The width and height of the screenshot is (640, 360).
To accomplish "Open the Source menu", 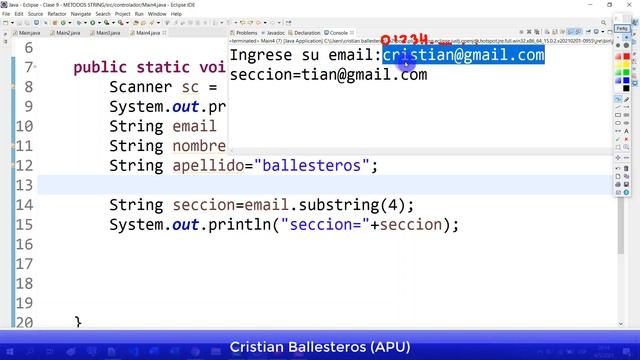I will pyautogui.click(x=35, y=14).
